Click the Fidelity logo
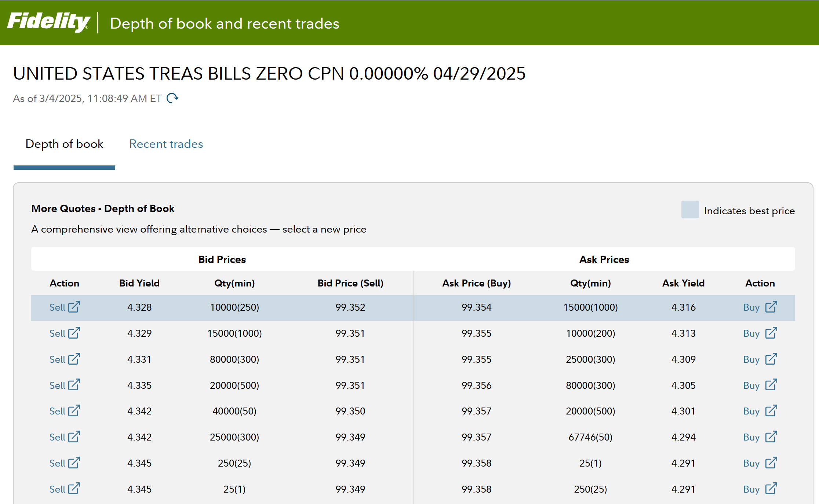819x504 pixels. (x=48, y=22)
